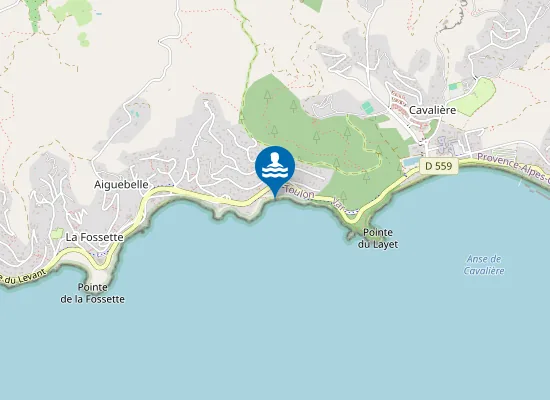Click the Pointe du Layet label

pos(378,238)
